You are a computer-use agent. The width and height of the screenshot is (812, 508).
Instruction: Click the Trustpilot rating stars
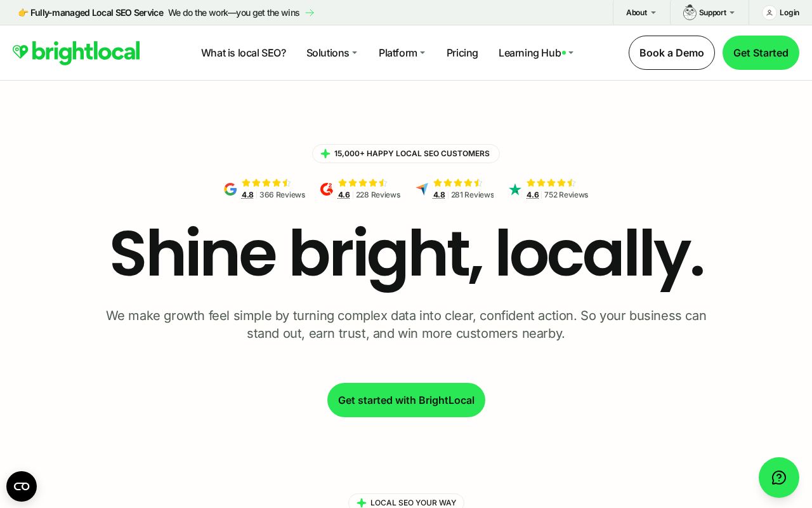point(551,183)
